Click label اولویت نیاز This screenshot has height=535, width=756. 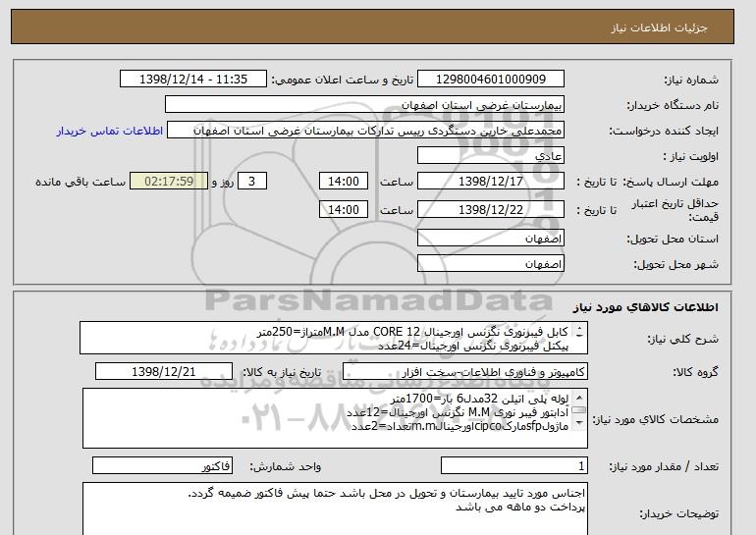[x=690, y=156]
